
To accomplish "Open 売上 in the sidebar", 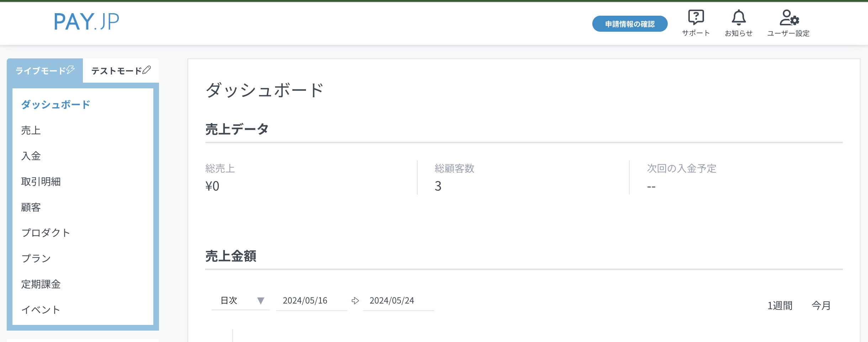I will click(31, 130).
